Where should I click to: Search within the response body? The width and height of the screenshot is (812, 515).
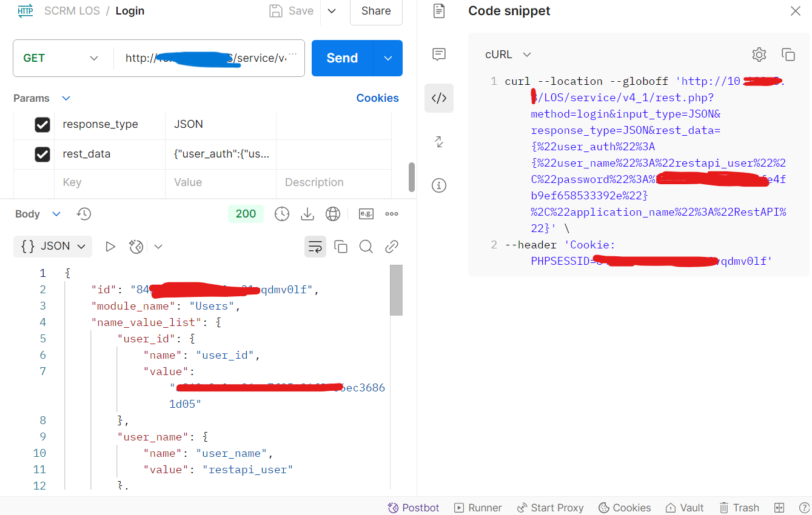(366, 246)
